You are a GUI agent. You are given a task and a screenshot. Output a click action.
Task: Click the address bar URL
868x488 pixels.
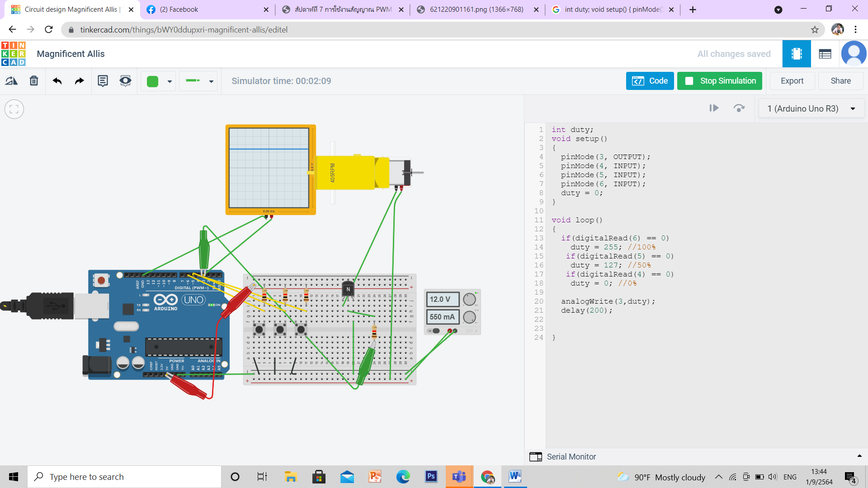(184, 30)
